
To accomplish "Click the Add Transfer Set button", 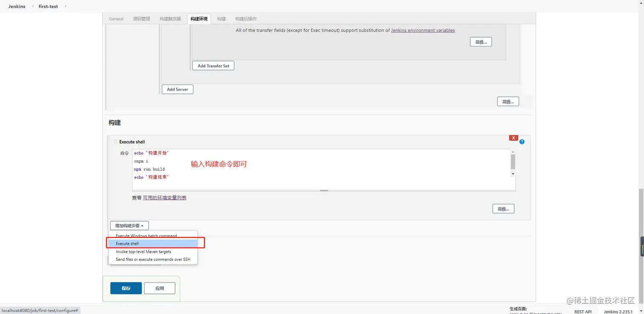I will (x=213, y=66).
